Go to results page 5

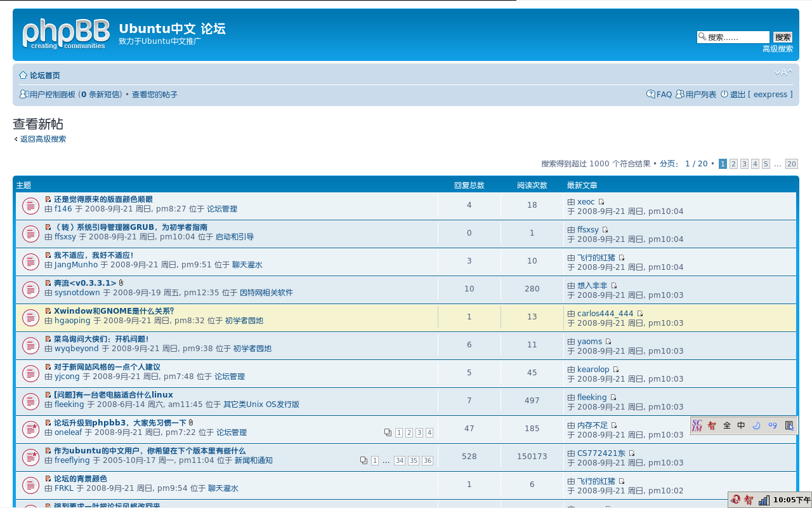pos(766,164)
